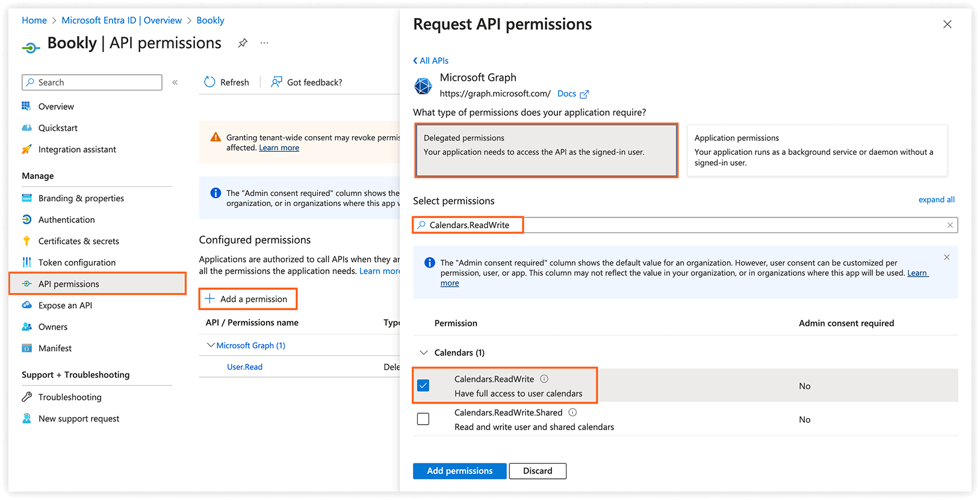Click the Bookly breadcrumb link
The height and width of the screenshot is (500, 980).
coord(210,20)
